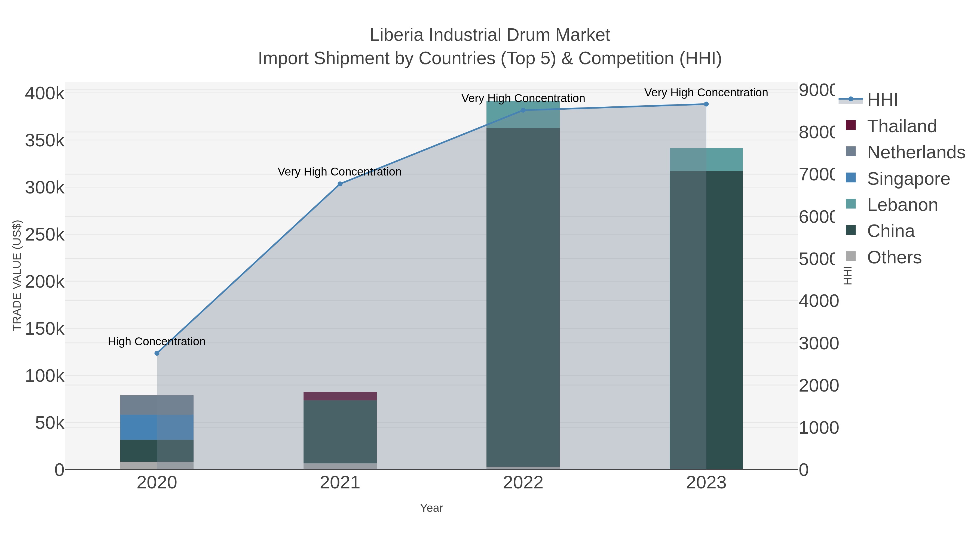Click the 'TRADE VALUE (US$)' axis title
The image size is (980, 551).
pyautogui.click(x=17, y=276)
